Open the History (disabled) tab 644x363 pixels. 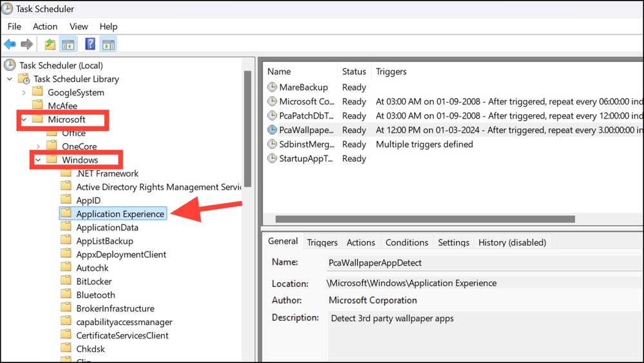512,242
